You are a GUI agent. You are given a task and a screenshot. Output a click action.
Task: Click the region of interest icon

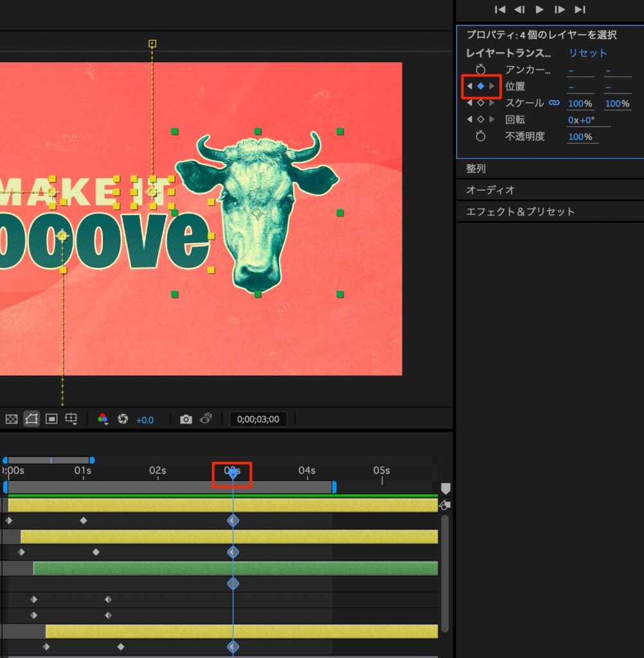52,419
